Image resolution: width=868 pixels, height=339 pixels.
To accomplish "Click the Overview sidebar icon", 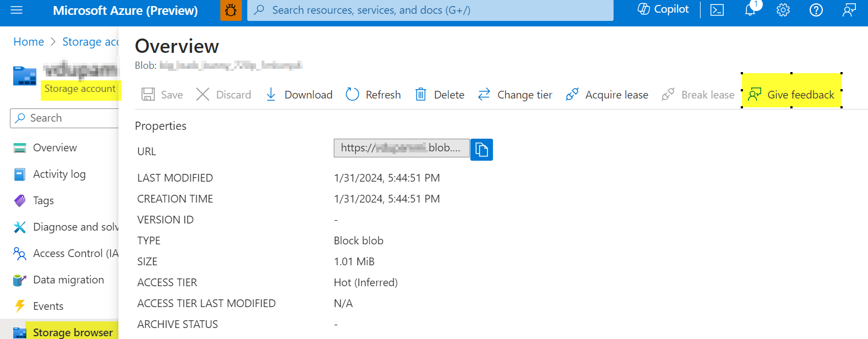I will [20, 147].
